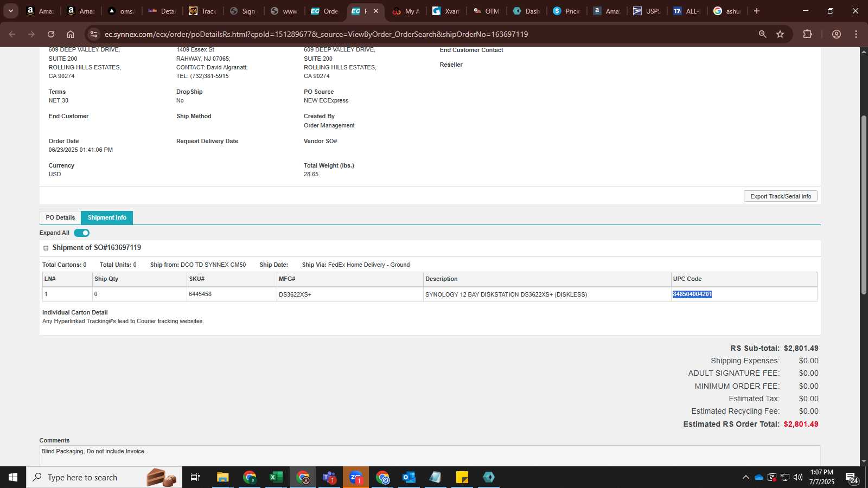This screenshot has width=868, height=488.
Task: Open the browser extensions puzzle icon
Action: [x=807, y=34]
